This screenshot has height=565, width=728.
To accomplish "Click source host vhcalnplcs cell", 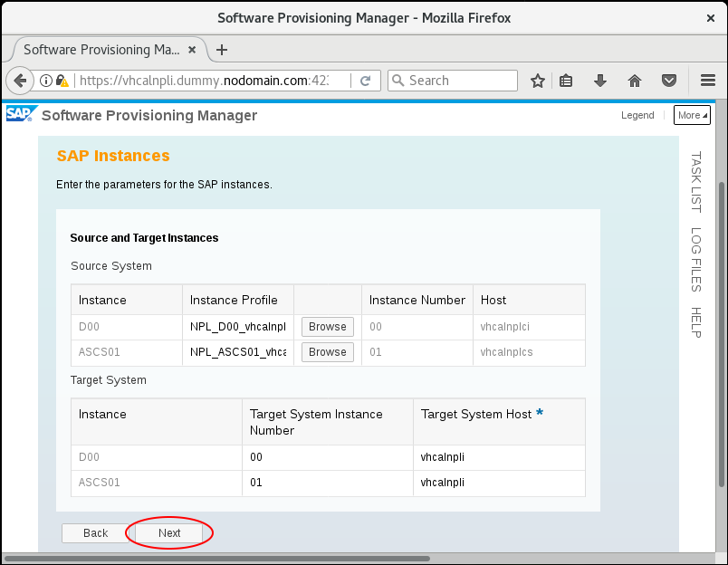I will click(x=529, y=352).
